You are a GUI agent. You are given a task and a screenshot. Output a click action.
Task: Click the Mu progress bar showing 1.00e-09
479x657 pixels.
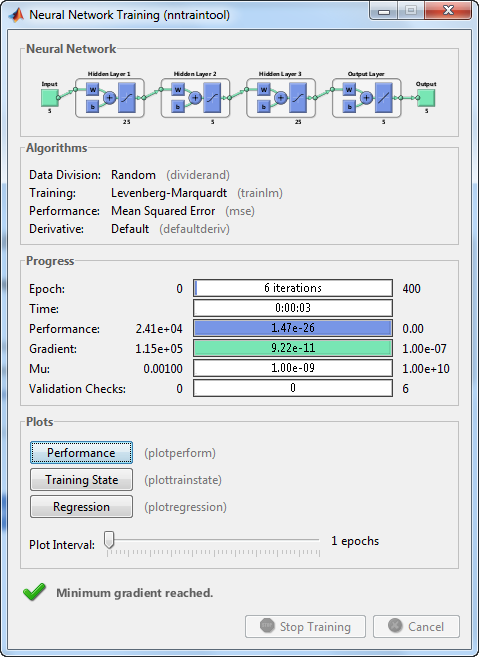pyautogui.click(x=293, y=368)
